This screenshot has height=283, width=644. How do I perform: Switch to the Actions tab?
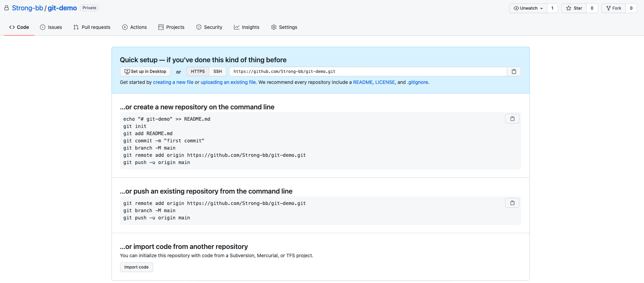coord(134,27)
